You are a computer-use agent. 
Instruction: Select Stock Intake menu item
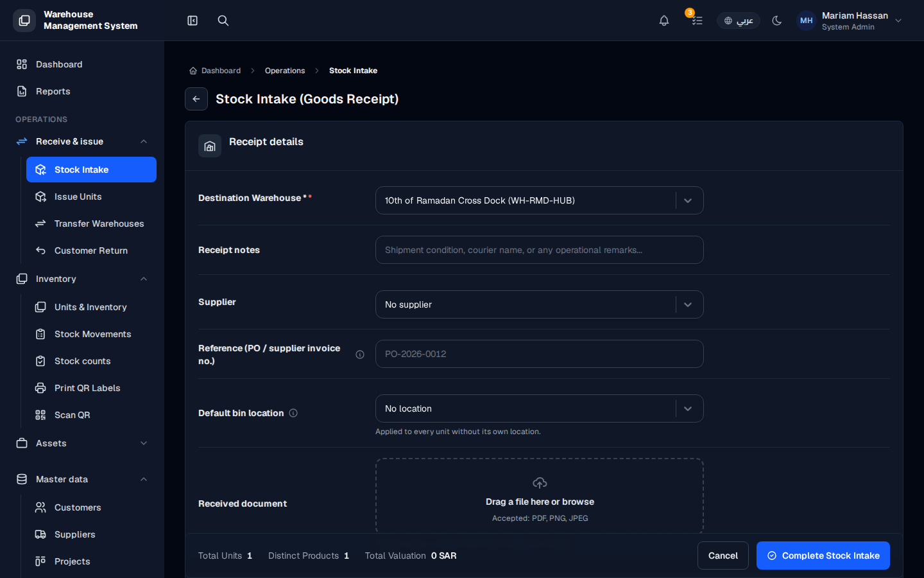pos(91,170)
